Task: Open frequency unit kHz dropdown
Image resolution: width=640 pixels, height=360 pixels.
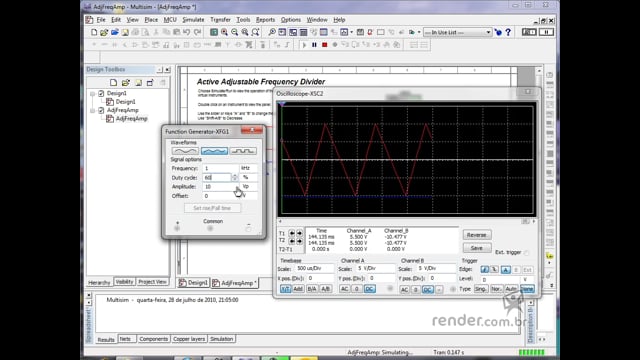Action: pos(248,168)
